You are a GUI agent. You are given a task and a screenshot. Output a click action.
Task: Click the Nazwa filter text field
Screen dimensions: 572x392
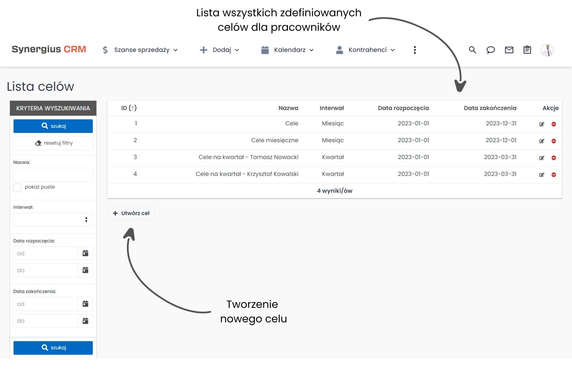click(53, 175)
